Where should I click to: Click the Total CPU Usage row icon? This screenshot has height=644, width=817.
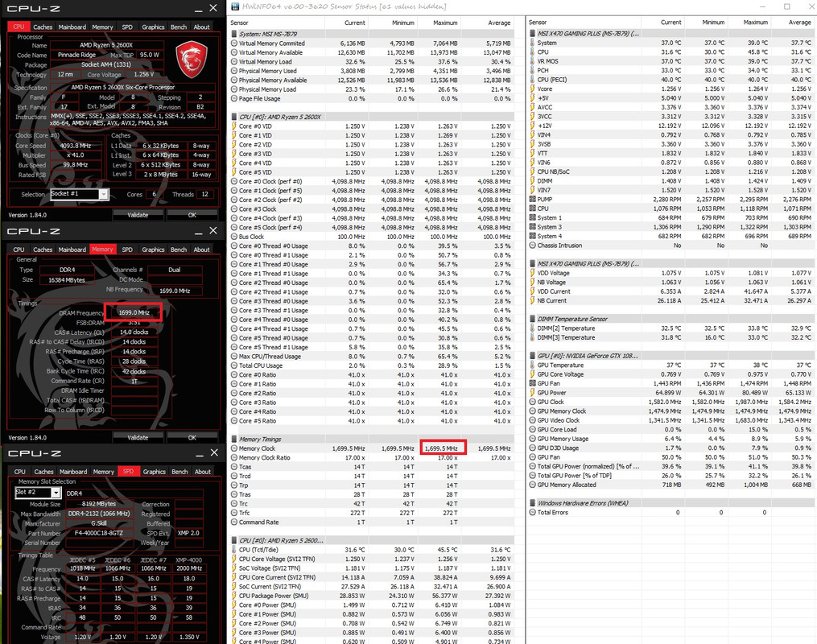[x=234, y=365]
